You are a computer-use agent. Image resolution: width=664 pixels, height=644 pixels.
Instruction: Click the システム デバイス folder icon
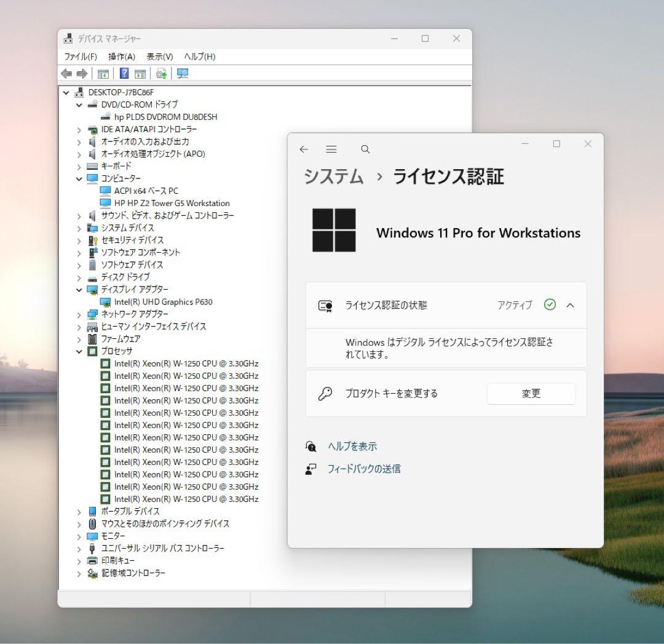point(92,228)
